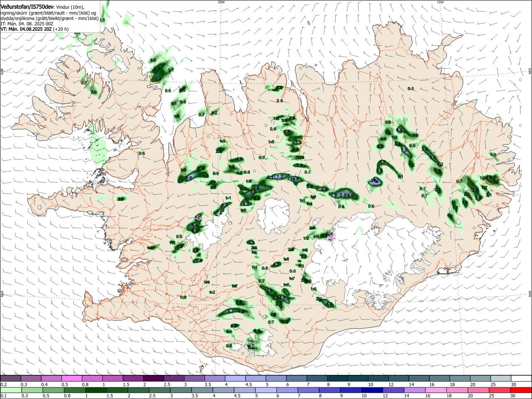Viewport: 532px width, 399px height.
Task: Click the darkest green swatch between 1 and 1.5 in bottom legend row
Action: (x=96, y=390)
